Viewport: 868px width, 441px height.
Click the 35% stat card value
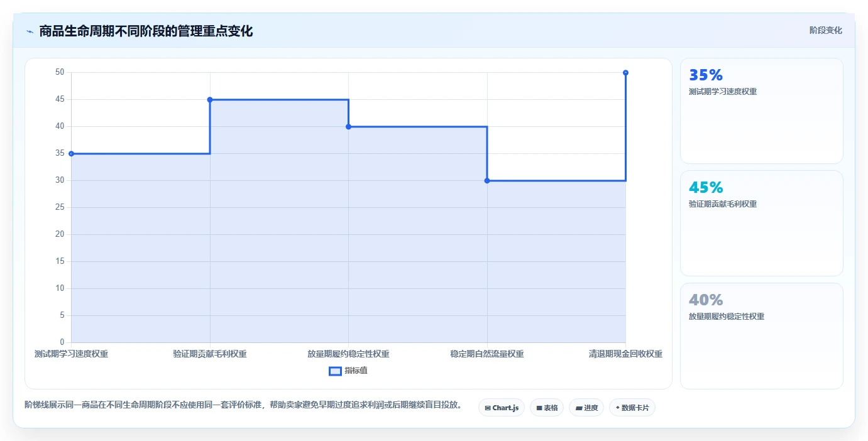(706, 75)
